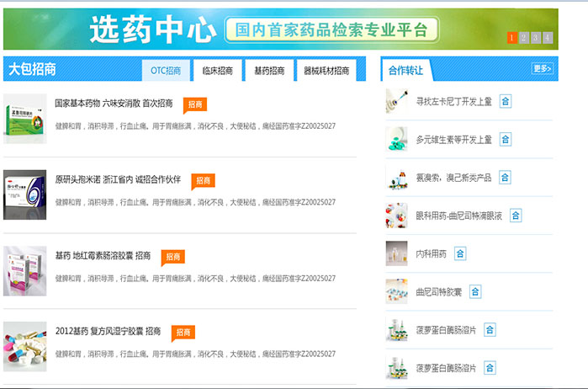Image resolution: width=588 pixels, height=389 pixels.
Task: Switch to the 临床招商 tab
Action: (218, 71)
